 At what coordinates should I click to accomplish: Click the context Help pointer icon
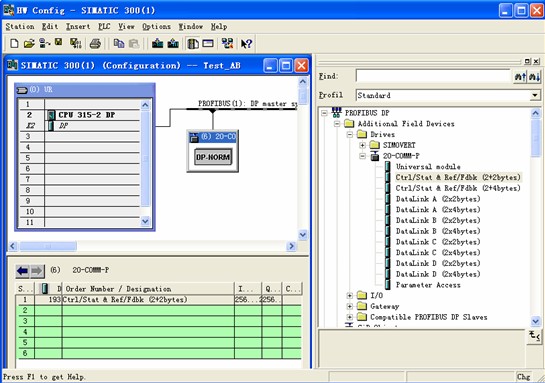click(x=246, y=44)
